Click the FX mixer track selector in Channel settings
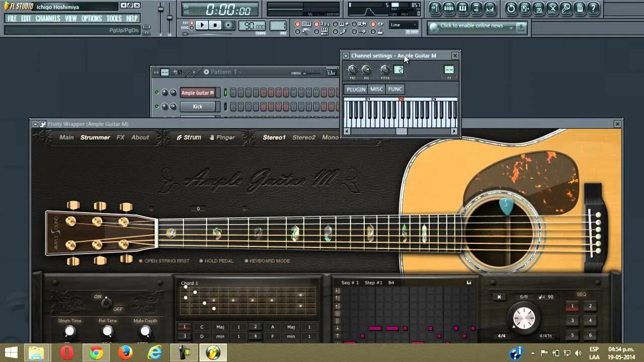 (449, 70)
